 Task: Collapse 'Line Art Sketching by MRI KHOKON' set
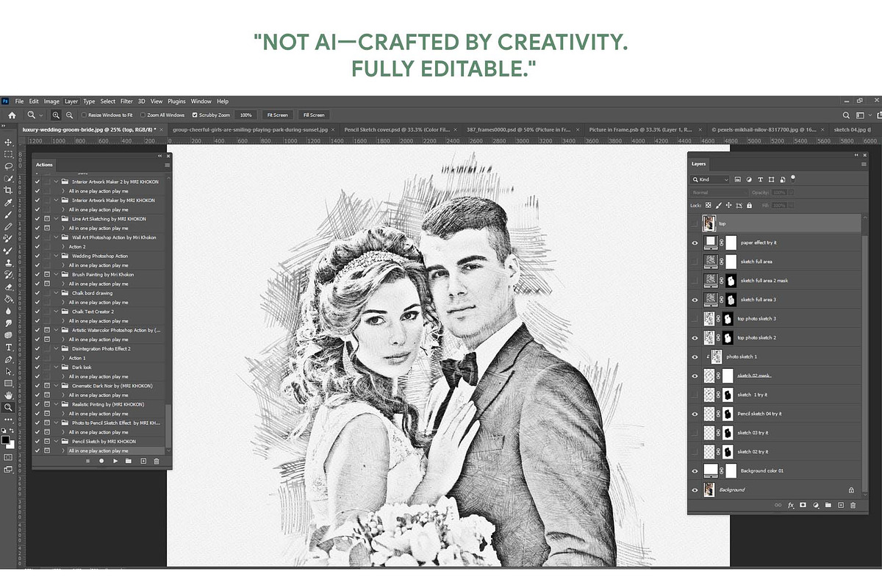(x=57, y=219)
